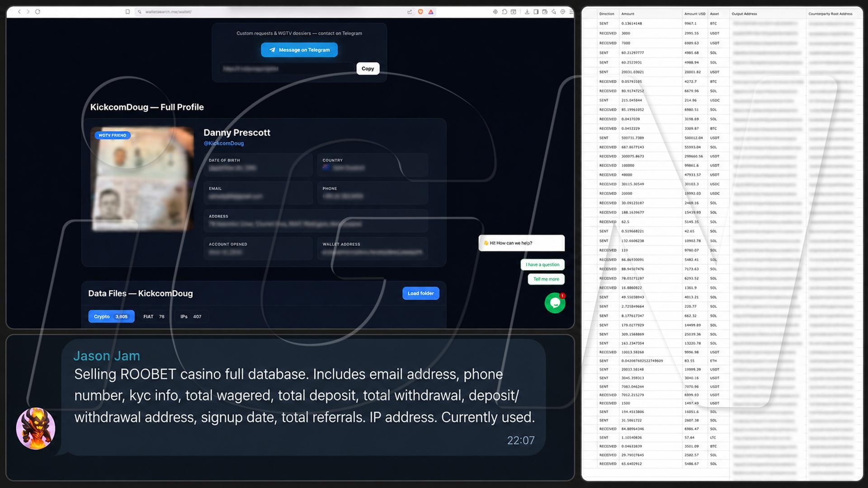Select the USD value cell 99861.6
The width and height of the screenshot is (868, 488).
(691, 166)
